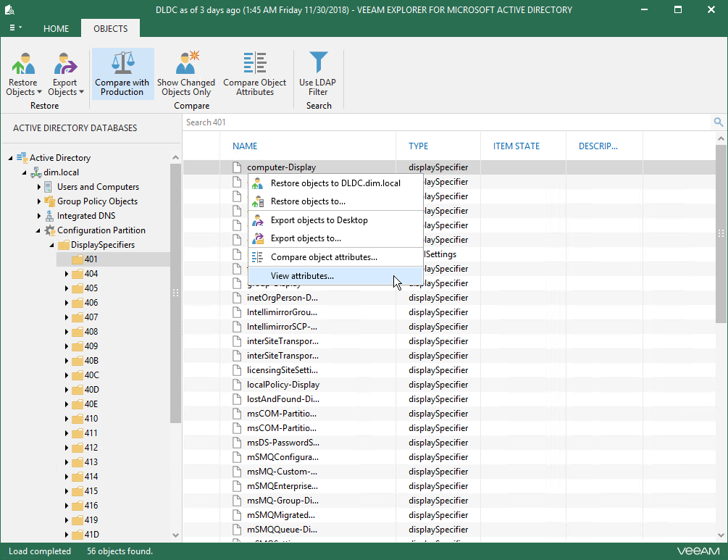The height and width of the screenshot is (560, 728).
Task: Select the localPolicy-Display object
Action: pos(283,385)
